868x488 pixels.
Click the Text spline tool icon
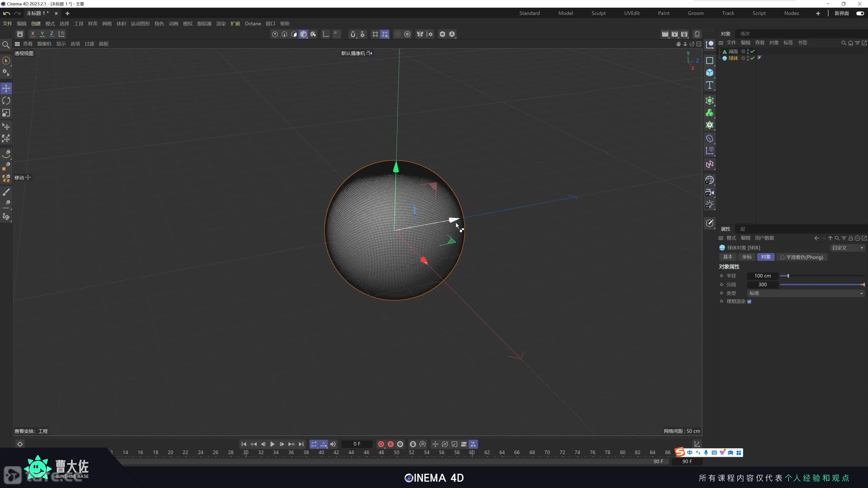pyautogui.click(x=709, y=85)
